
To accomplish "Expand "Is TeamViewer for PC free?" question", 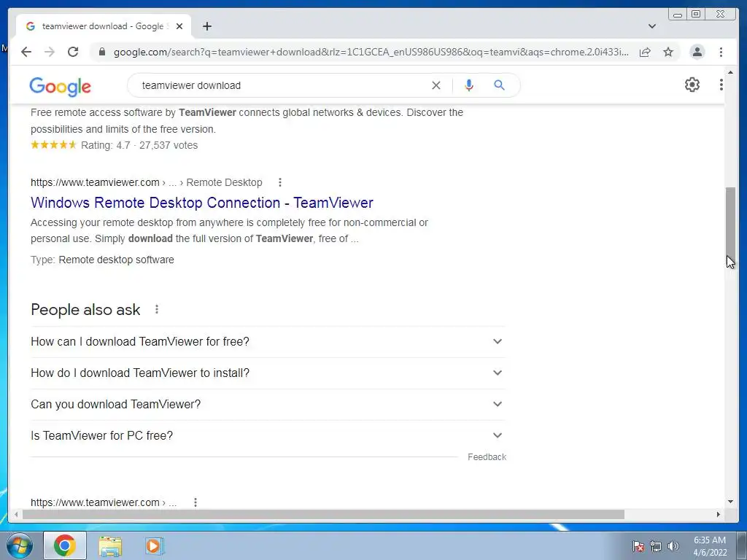I will pyautogui.click(x=268, y=436).
